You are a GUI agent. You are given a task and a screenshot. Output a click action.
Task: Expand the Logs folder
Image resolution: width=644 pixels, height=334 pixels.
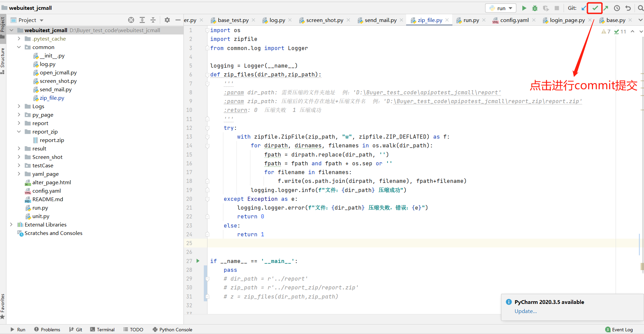coord(19,106)
